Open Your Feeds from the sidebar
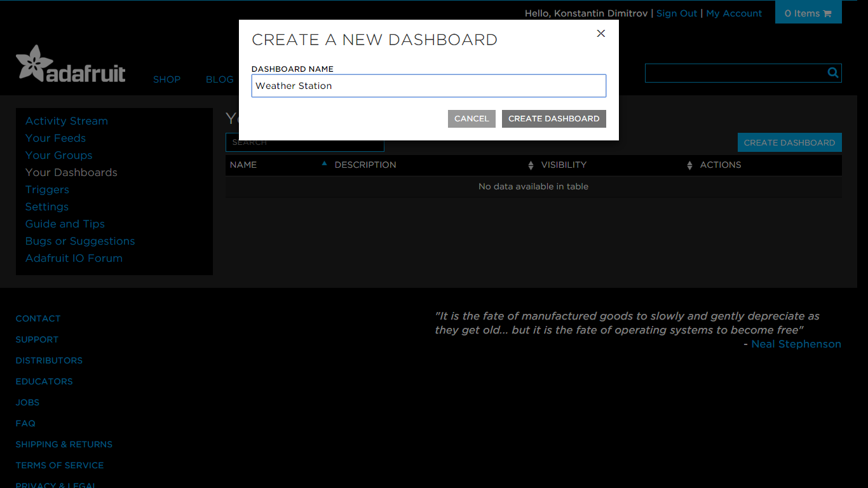This screenshot has width=868, height=488. [55, 138]
